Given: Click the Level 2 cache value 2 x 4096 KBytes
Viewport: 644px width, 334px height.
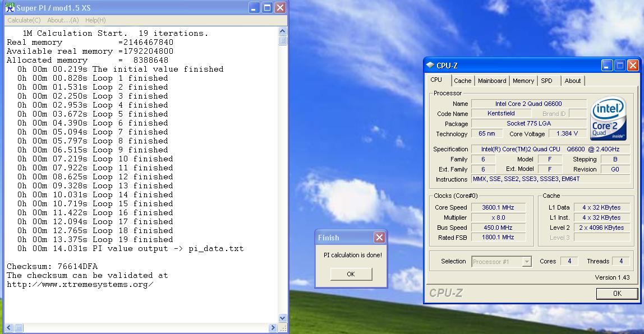Looking at the screenshot, I should (602, 228).
